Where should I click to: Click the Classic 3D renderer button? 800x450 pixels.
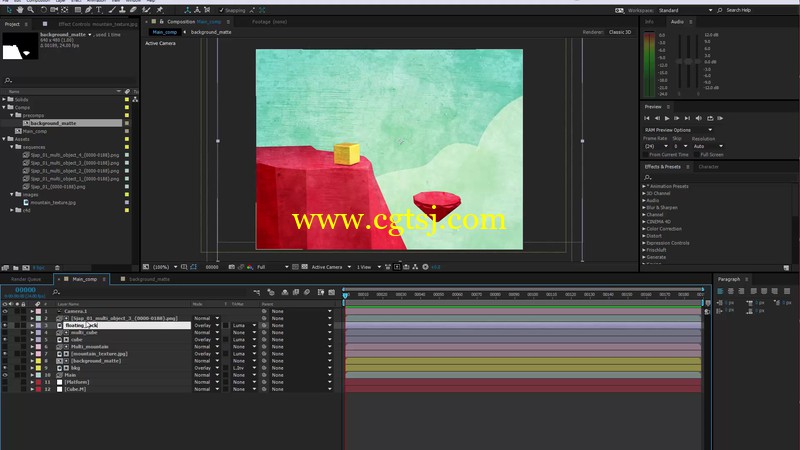[620, 32]
